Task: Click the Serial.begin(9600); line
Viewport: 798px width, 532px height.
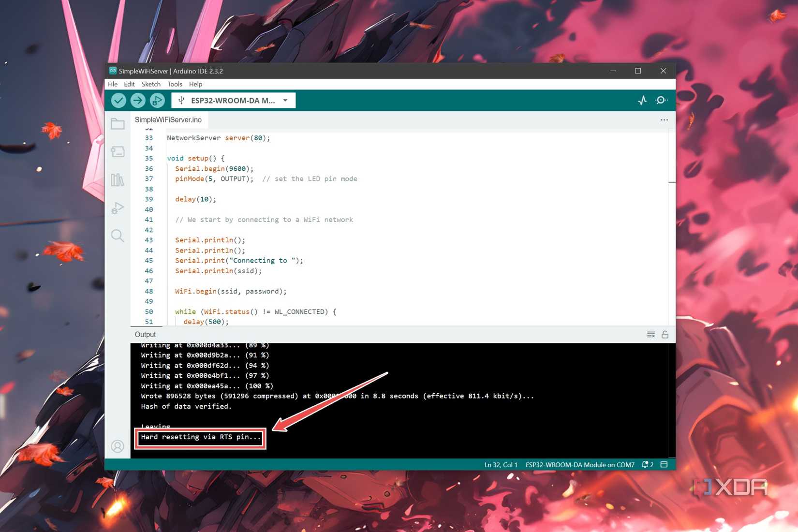Action: (214, 169)
